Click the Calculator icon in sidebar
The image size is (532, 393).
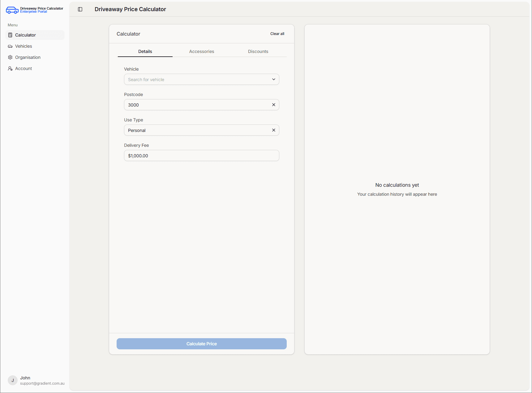tap(10, 35)
